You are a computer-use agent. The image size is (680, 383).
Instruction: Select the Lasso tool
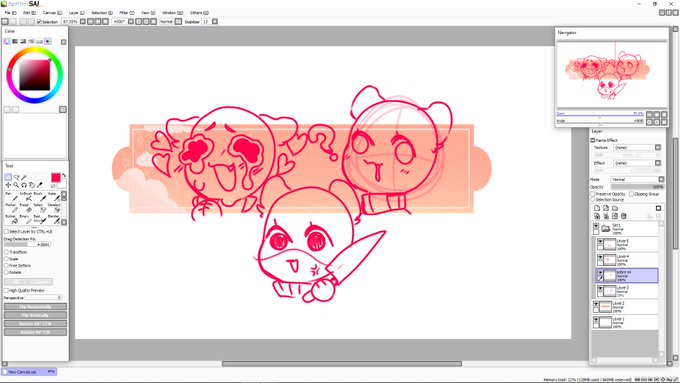pos(16,177)
